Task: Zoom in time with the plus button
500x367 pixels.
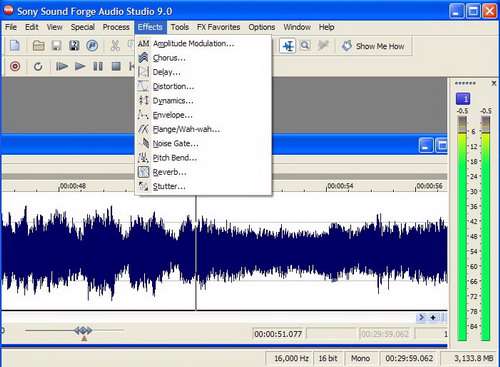Action: pos(433,317)
